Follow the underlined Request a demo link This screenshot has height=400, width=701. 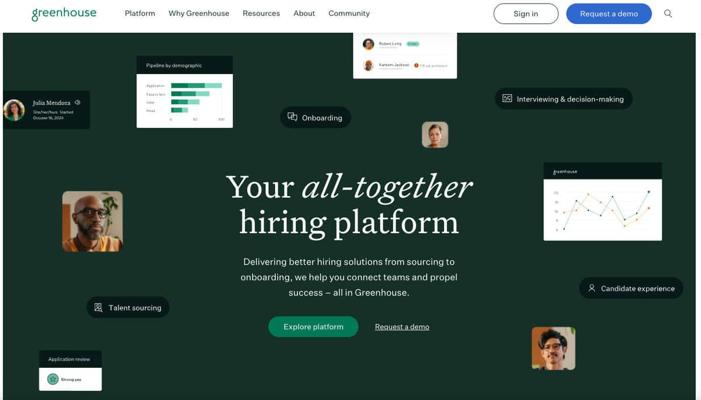402,327
